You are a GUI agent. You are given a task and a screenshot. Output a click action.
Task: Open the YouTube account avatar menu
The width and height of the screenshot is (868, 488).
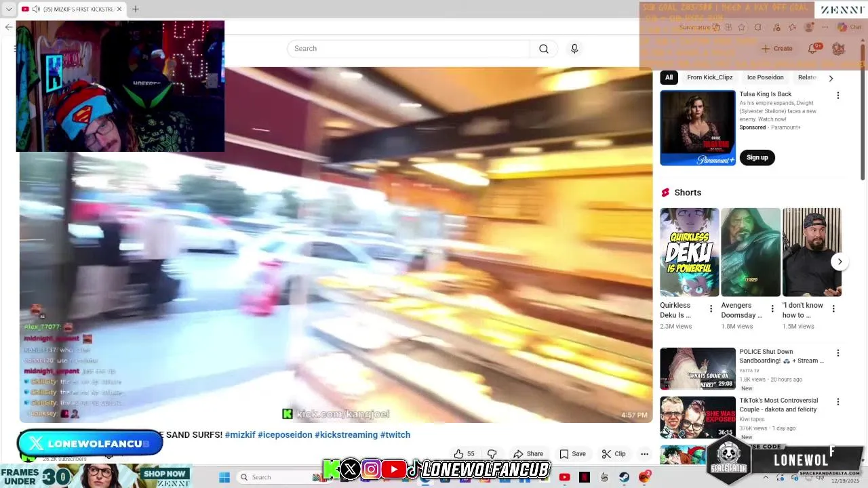(838, 49)
